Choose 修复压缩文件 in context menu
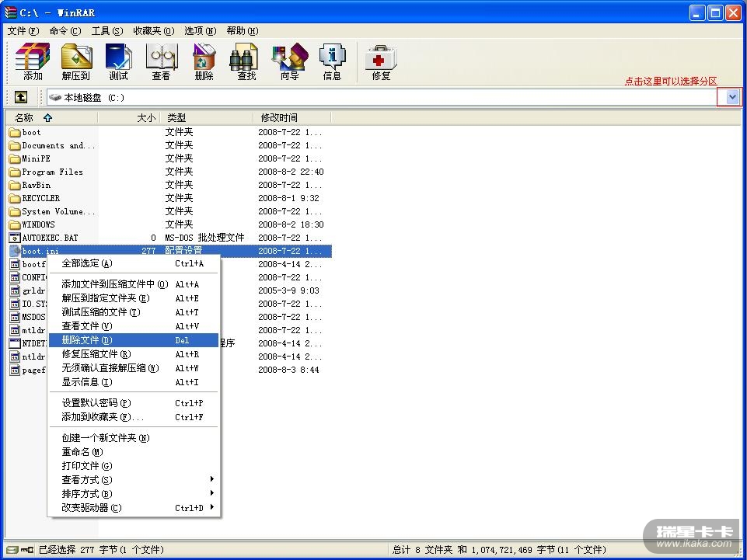The height and width of the screenshot is (560, 747). tap(134, 354)
